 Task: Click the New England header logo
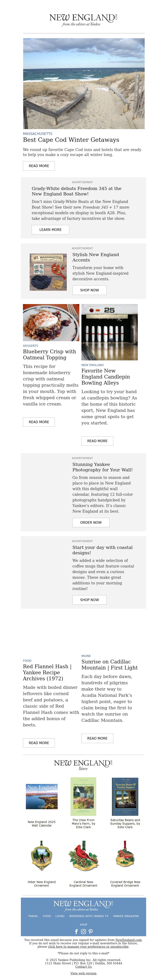(x=83, y=19)
